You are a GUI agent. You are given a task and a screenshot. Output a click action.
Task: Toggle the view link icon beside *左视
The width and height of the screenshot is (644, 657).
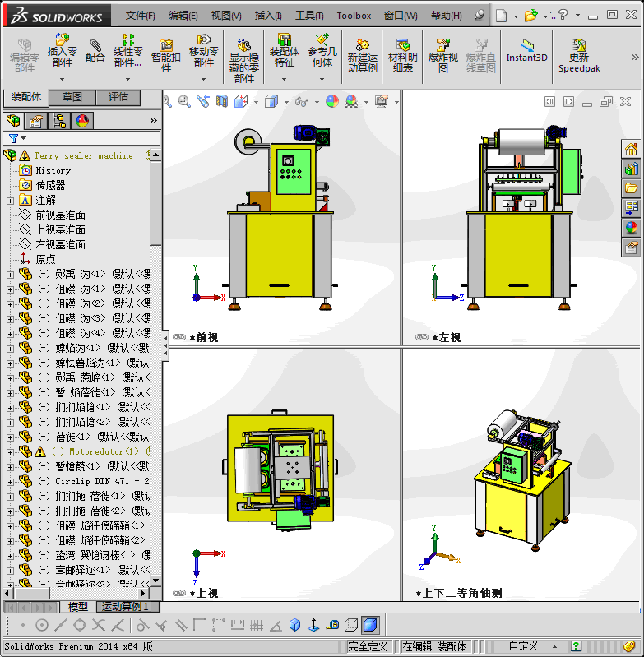(421, 337)
